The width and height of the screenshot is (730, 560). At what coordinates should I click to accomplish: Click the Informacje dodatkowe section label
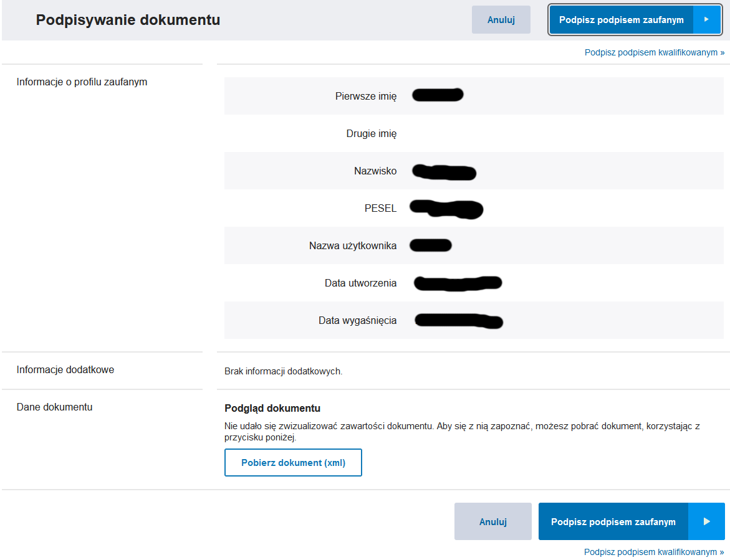tap(65, 370)
